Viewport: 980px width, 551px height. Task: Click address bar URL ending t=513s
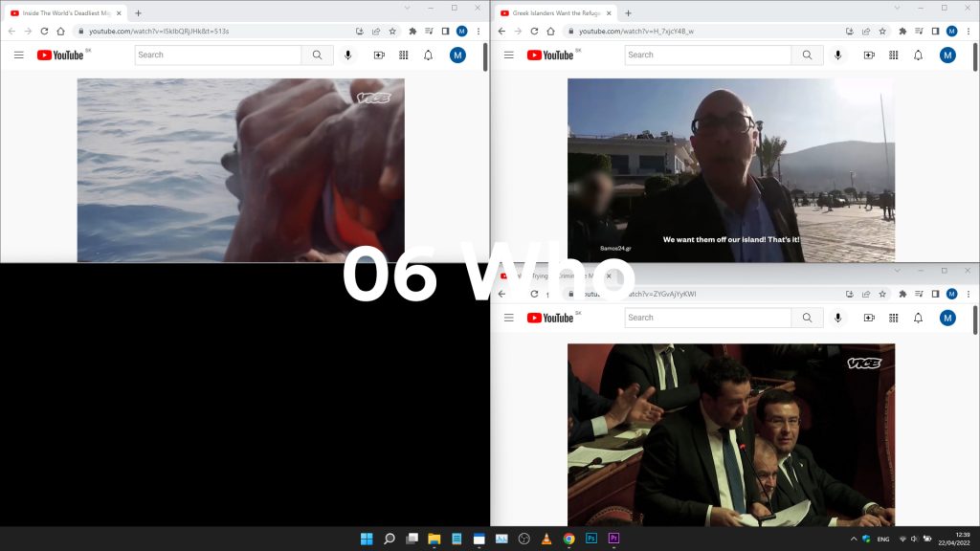pos(159,32)
